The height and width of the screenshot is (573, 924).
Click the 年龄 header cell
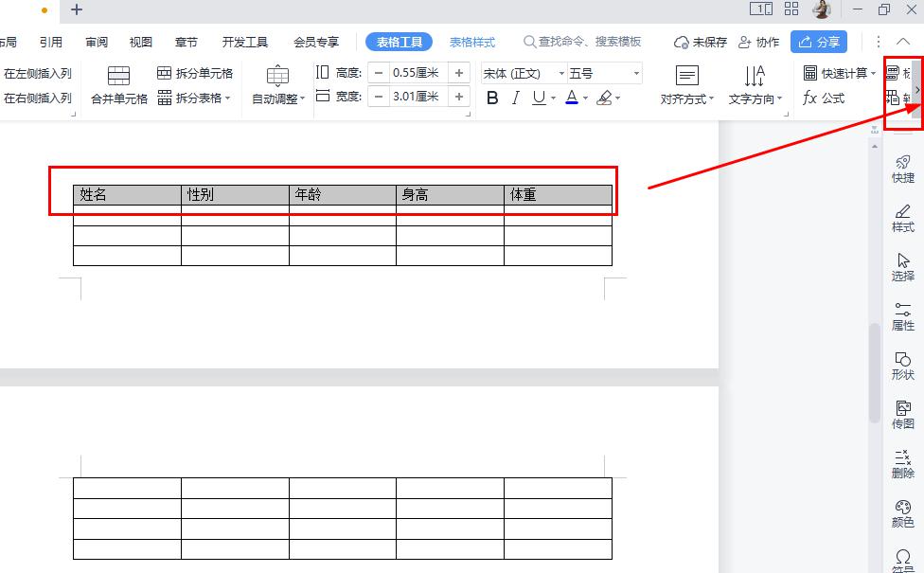[x=343, y=195]
